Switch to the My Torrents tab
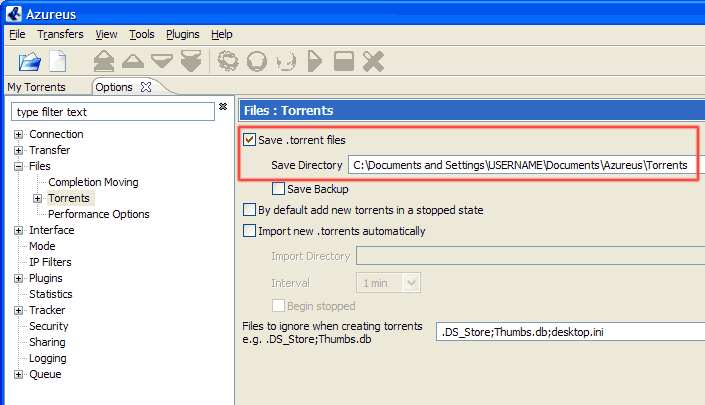705x405 pixels. 36,87
